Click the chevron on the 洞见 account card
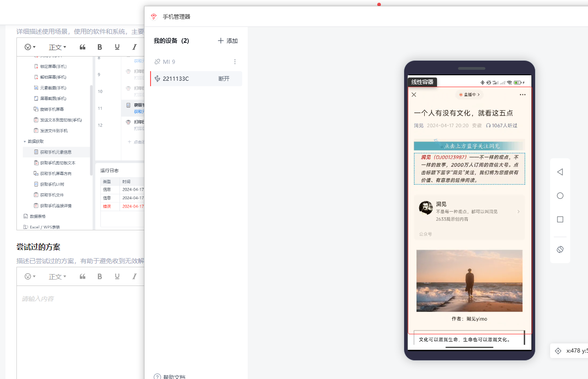Screen dimensions: 588x379 pos(518,212)
